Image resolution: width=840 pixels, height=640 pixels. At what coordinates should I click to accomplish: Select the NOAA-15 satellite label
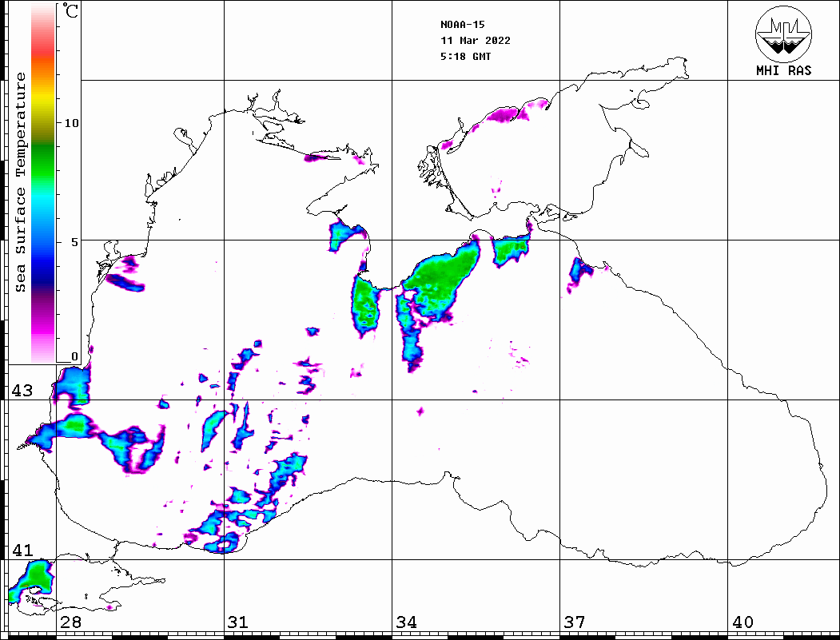pyautogui.click(x=462, y=25)
